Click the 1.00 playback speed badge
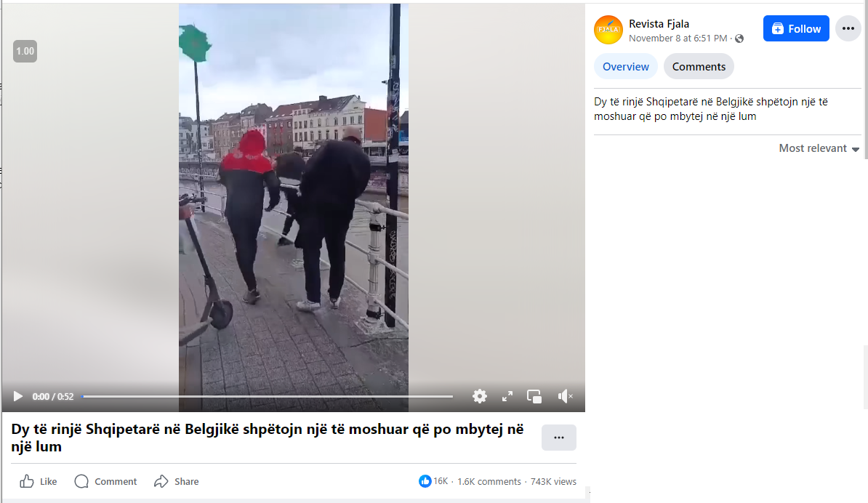Viewport: 868px width, 503px height. 25,51
